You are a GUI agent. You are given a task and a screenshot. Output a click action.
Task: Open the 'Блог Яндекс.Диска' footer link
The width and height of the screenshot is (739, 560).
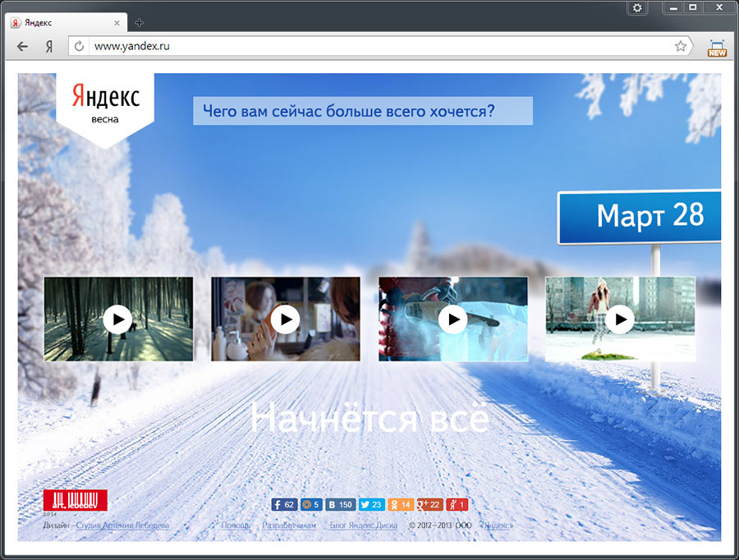pos(364,525)
